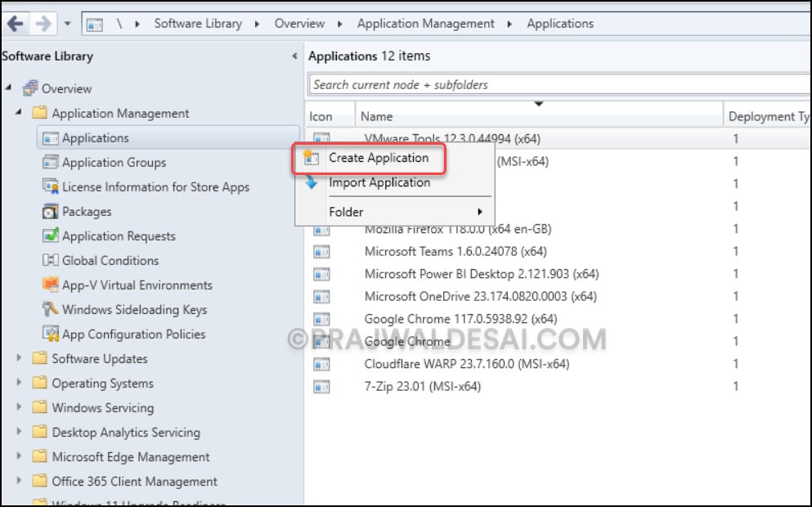812x507 pixels.
Task: Open the App-V Virtual Environments icon
Action: 50,285
